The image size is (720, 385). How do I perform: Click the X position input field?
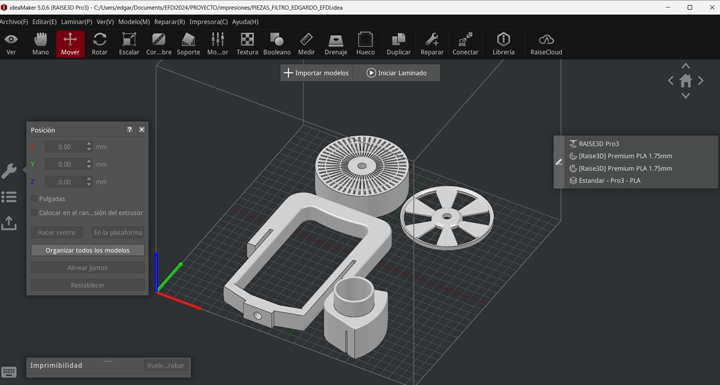[65, 147]
